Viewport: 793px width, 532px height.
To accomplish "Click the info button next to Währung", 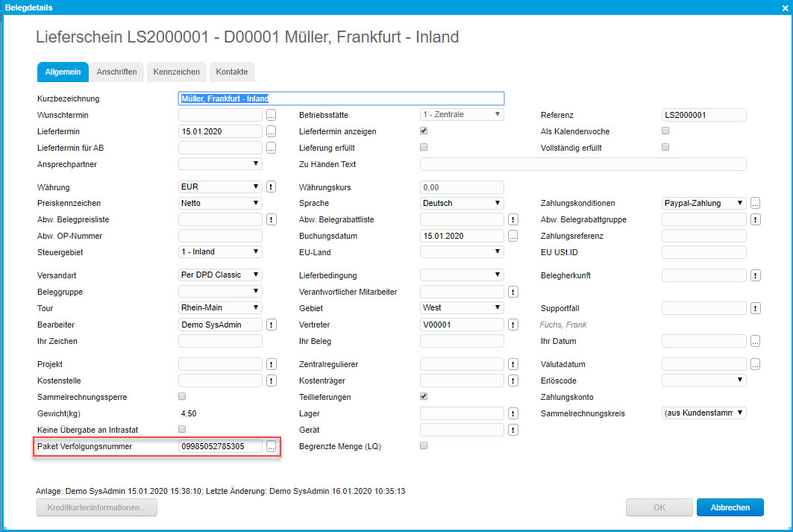I will pos(271,187).
